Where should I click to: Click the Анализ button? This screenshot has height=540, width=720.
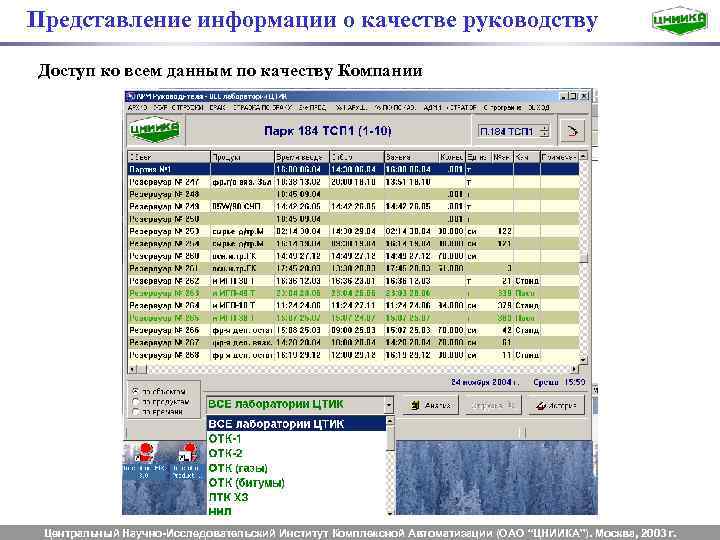(x=431, y=405)
